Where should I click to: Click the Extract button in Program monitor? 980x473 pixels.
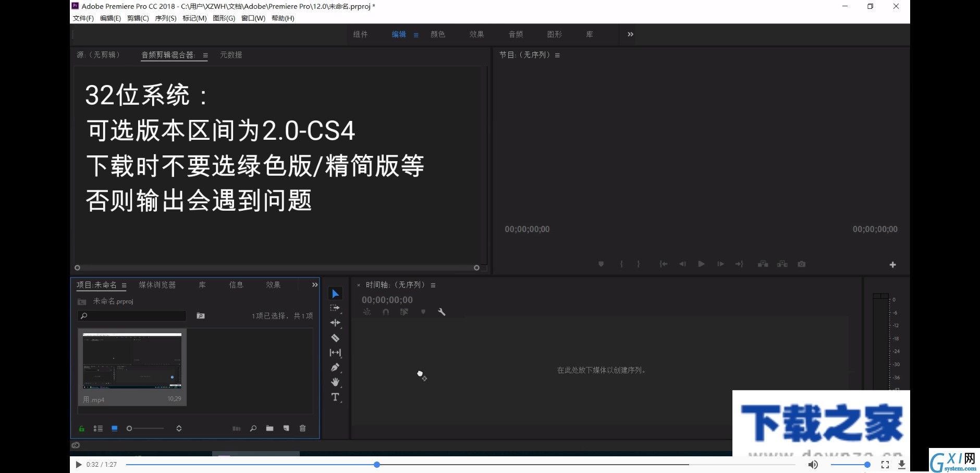pos(782,264)
